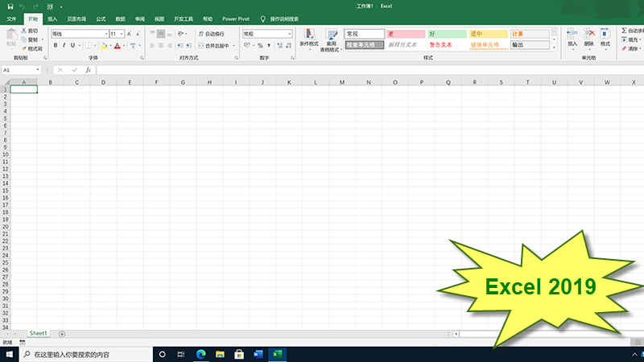Open number format dropdown (常规)
The width and height of the screenshot is (644, 362).
coord(290,34)
